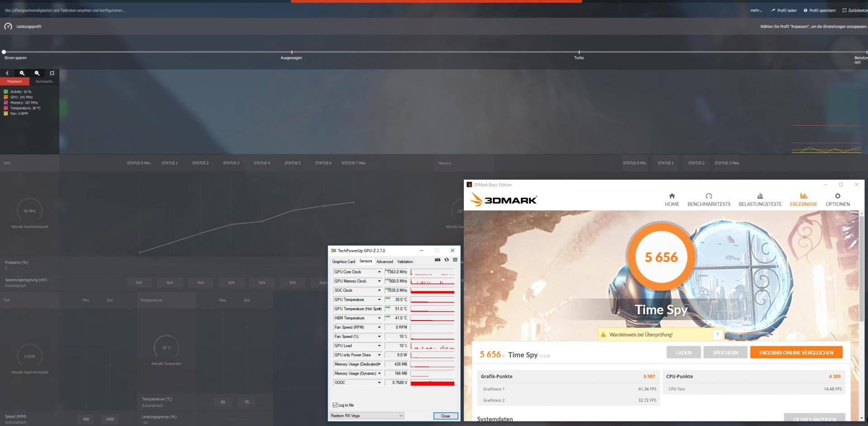Open the GPU-Z hamburger menu
This screenshot has width=868, height=426.
click(455, 260)
